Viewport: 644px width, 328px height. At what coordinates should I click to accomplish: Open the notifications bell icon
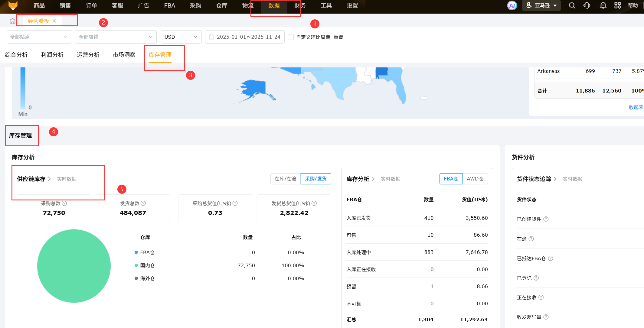tap(603, 5)
